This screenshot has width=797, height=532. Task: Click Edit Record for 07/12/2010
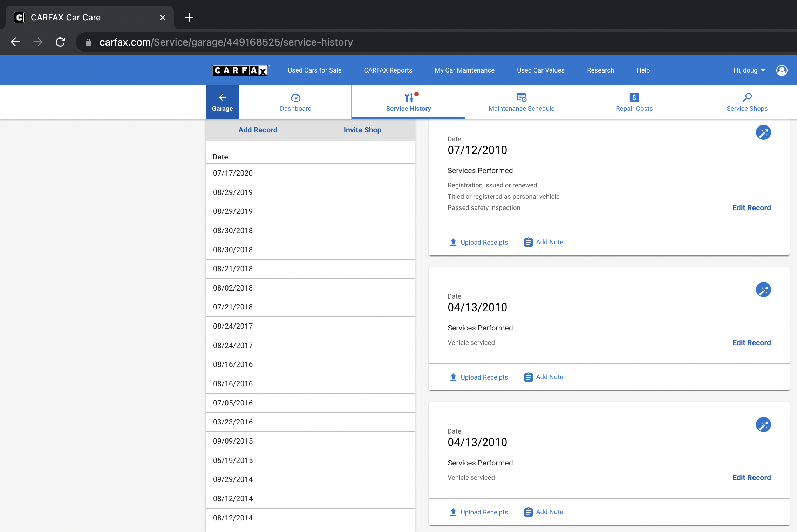[751, 208]
